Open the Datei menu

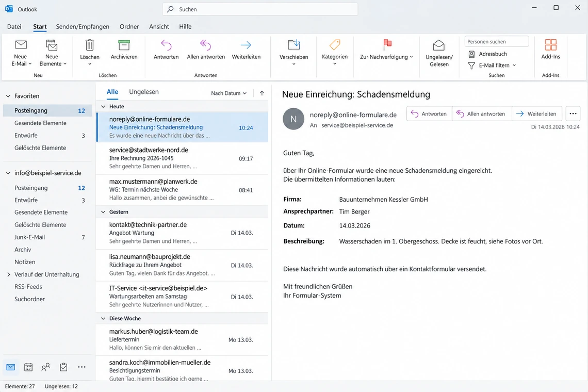pos(14,27)
